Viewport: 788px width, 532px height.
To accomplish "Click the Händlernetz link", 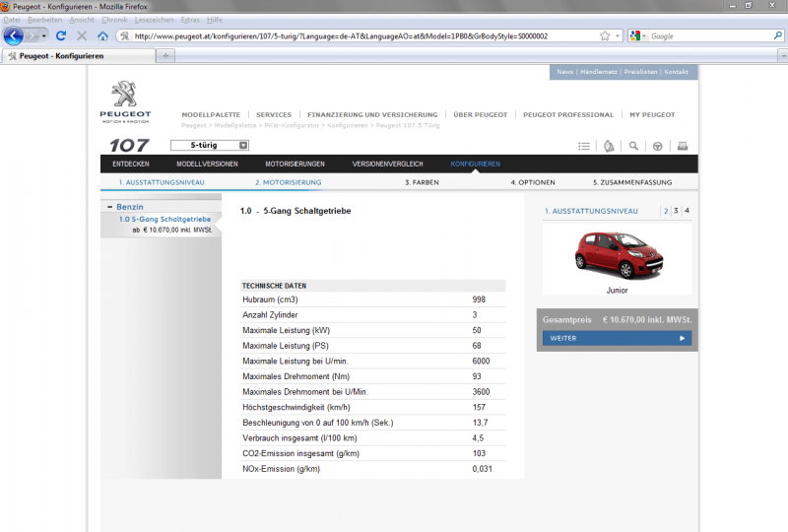I will tap(599, 72).
